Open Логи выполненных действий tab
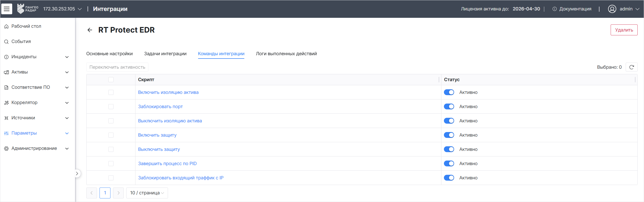This screenshot has width=644, height=202. (286, 54)
